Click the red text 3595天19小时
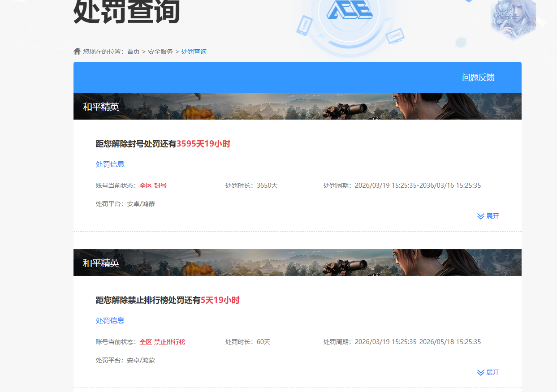Screen dimensions: 557x392 click(203, 144)
